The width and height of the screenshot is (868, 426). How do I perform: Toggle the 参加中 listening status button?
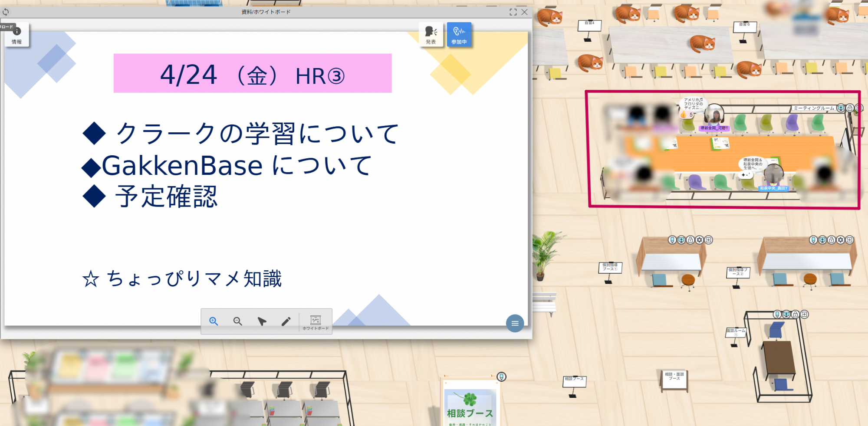(459, 34)
